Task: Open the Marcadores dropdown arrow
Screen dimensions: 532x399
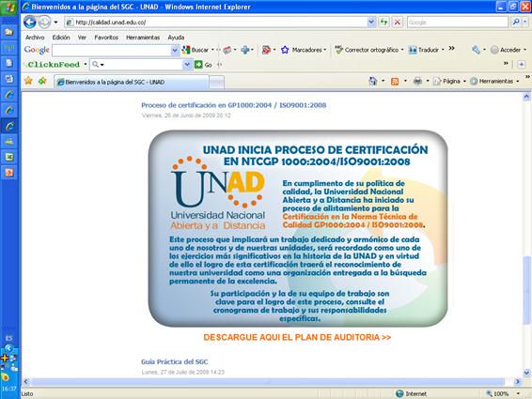Action: click(325, 50)
